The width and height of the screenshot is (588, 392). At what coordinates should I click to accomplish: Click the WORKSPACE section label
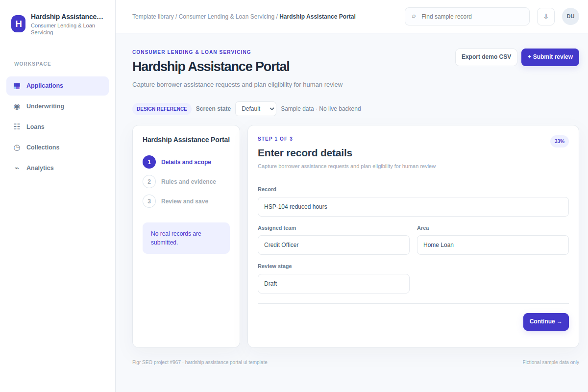click(x=33, y=64)
